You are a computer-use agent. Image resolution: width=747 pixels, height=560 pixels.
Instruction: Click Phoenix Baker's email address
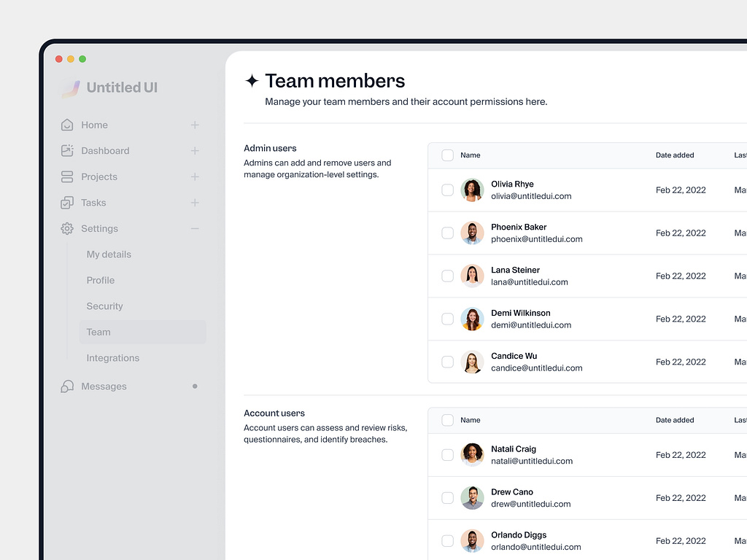coord(537,239)
